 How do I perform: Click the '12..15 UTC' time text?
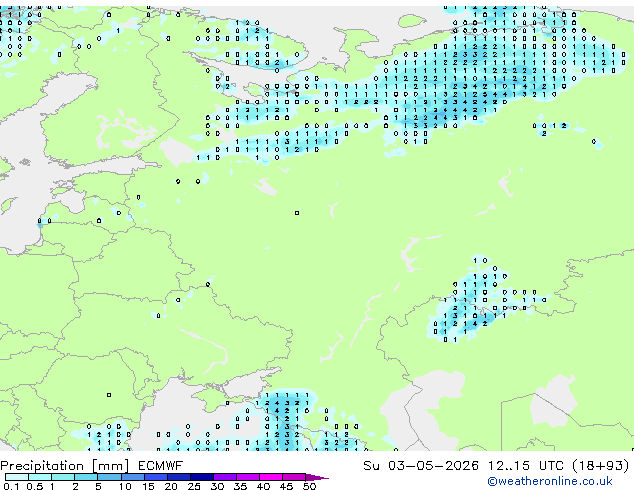[526, 466]
